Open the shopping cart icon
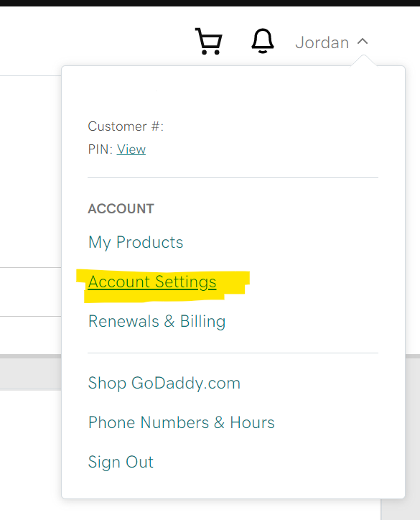The width and height of the screenshot is (420, 520). click(x=209, y=42)
